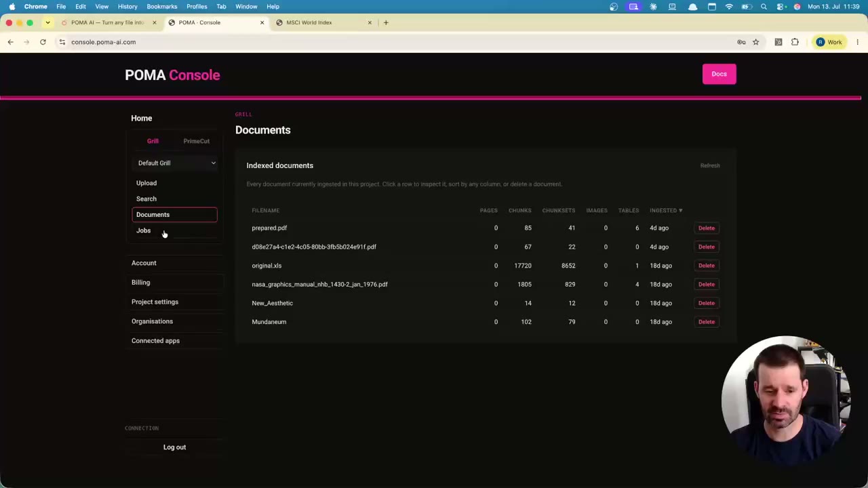Check the battery status icon
The image size is (868, 488).
point(747,7)
